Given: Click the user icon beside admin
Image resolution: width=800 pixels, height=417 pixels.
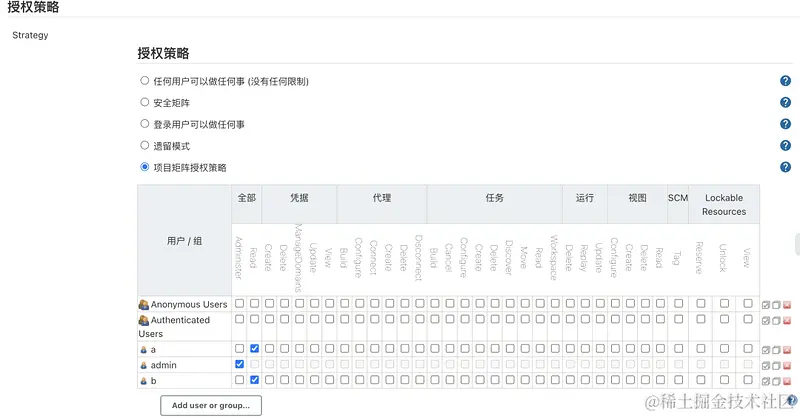Looking at the screenshot, I should pyautogui.click(x=143, y=365).
